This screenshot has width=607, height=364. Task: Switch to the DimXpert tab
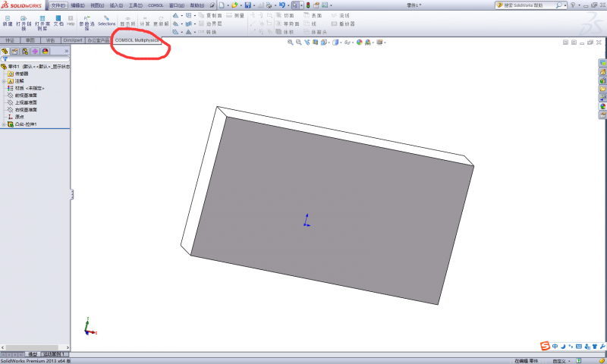[x=73, y=40]
